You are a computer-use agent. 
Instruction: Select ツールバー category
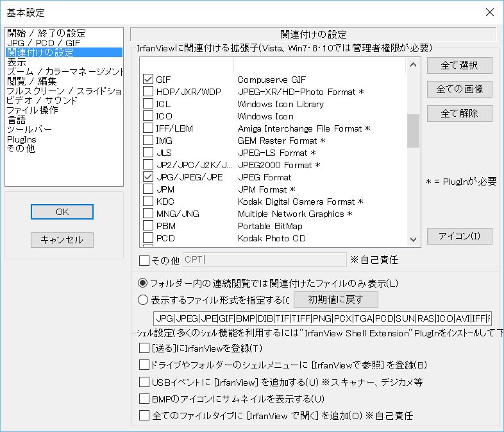pos(64,129)
